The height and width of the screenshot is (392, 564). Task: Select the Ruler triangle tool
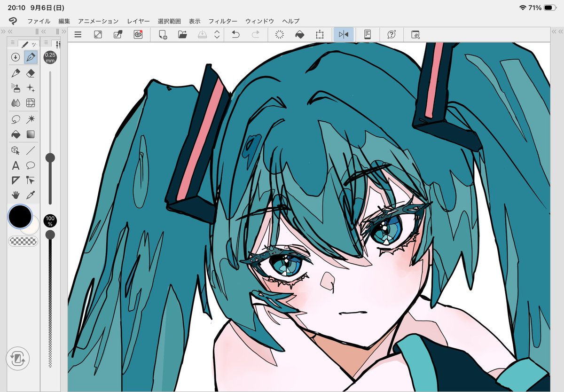click(16, 180)
